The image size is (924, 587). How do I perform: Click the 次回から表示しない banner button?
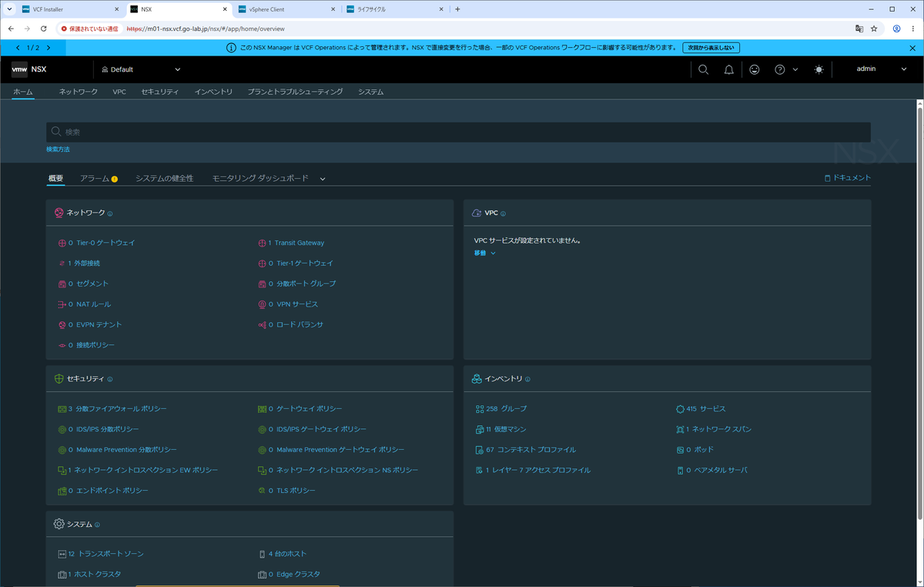click(711, 48)
